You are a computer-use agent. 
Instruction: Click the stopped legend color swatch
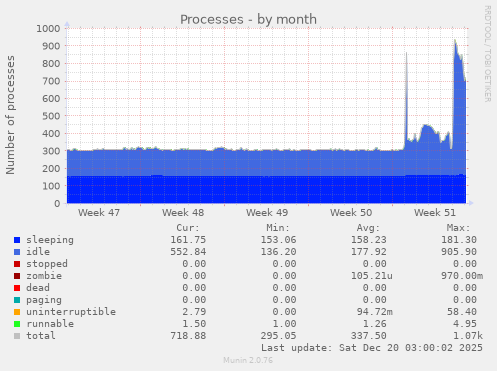(x=17, y=264)
